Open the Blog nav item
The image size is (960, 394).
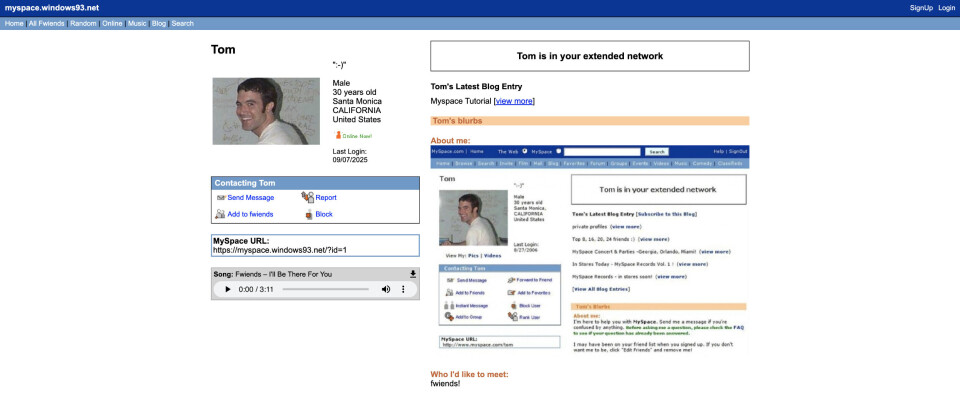click(x=159, y=23)
